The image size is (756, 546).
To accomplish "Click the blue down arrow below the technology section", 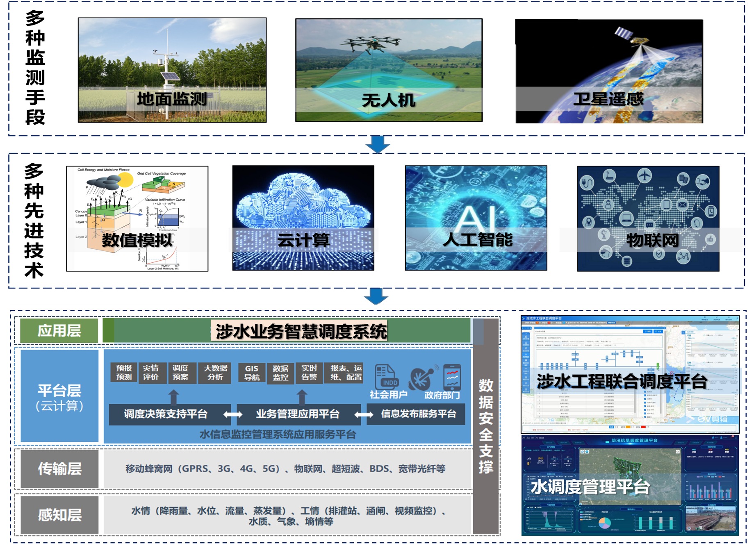I will [x=376, y=296].
